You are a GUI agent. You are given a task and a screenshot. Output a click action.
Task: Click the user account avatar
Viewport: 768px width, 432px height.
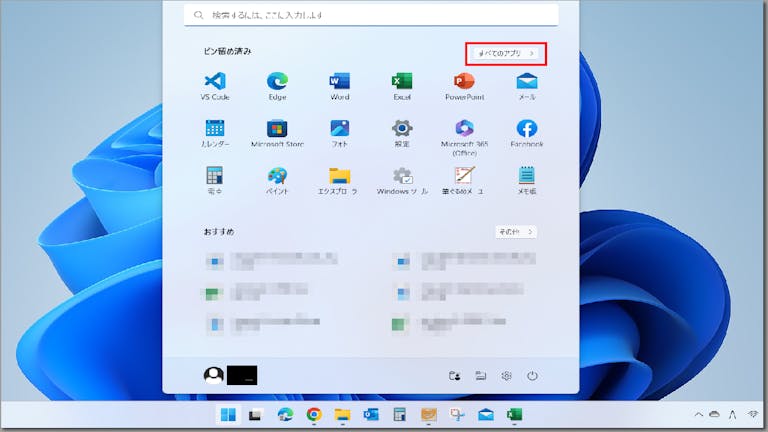[x=214, y=375]
